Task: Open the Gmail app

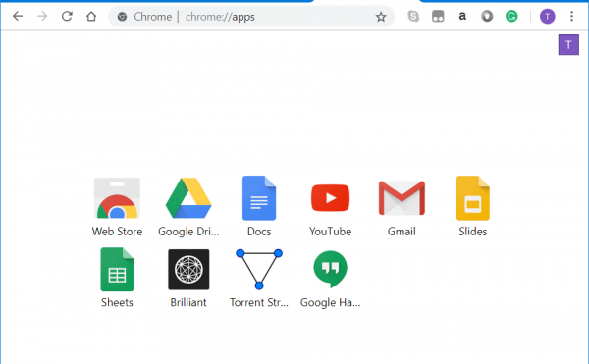Action: click(402, 198)
